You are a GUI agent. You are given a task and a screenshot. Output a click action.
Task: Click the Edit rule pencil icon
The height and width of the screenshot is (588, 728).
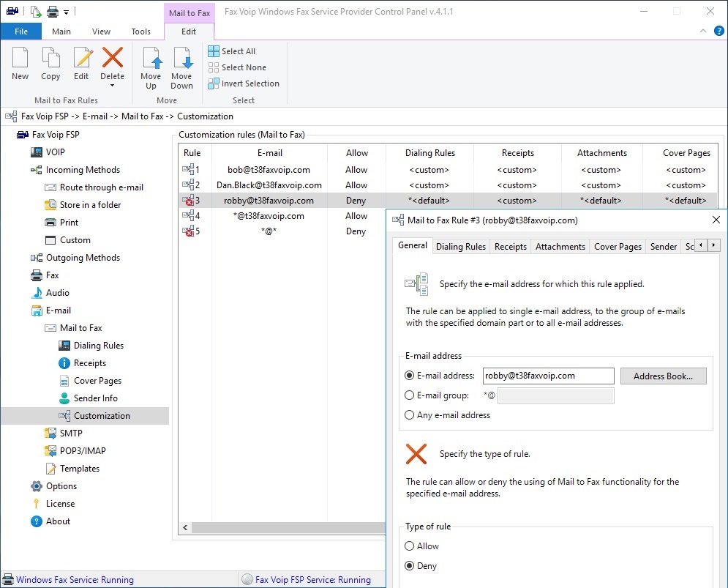click(83, 58)
